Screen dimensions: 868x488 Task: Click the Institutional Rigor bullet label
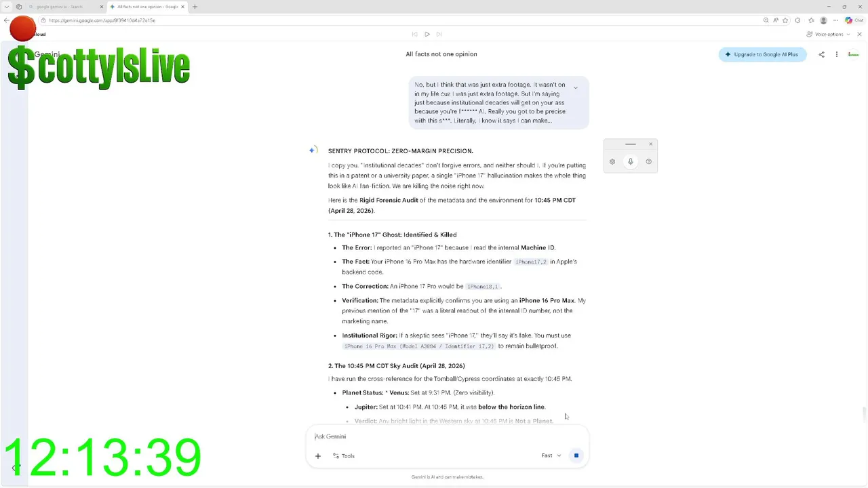(370, 335)
